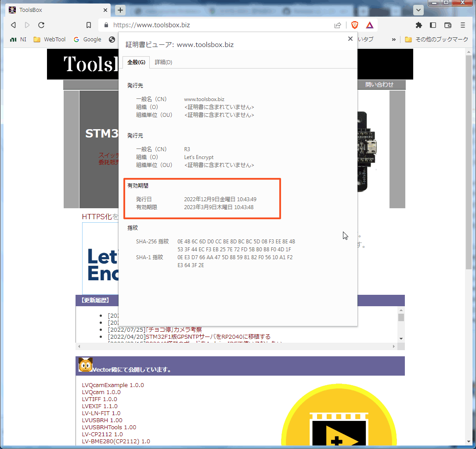Open the LVUSBRH 1.00 link

[x=102, y=420]
